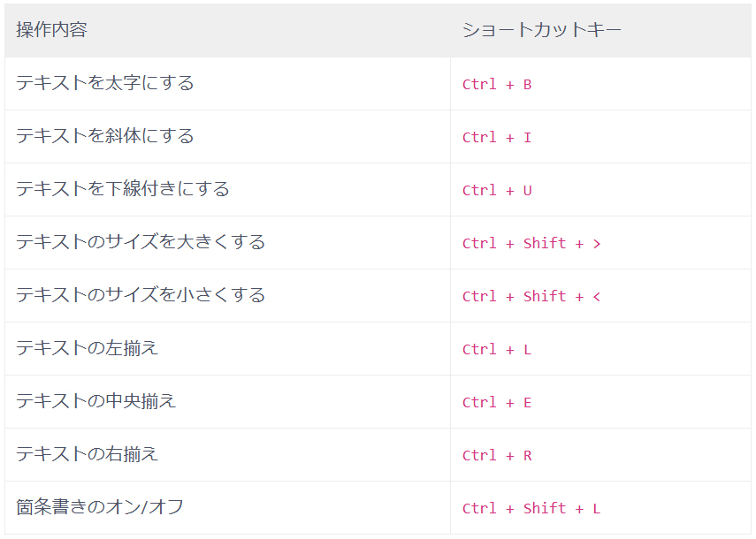756x539 pixels.
Task: Select the テキストを太字にする cell
Action: [105, 83]
